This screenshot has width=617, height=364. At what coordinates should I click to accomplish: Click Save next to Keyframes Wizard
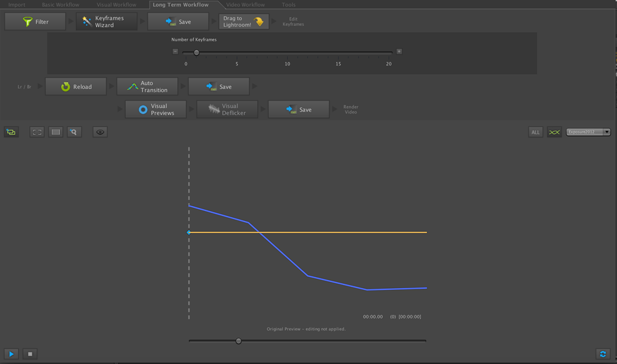(x=178, y=22)
